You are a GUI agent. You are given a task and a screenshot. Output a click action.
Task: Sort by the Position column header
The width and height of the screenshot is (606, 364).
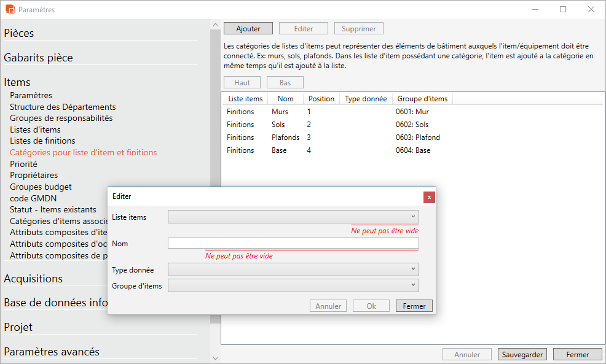pos(321,99)
